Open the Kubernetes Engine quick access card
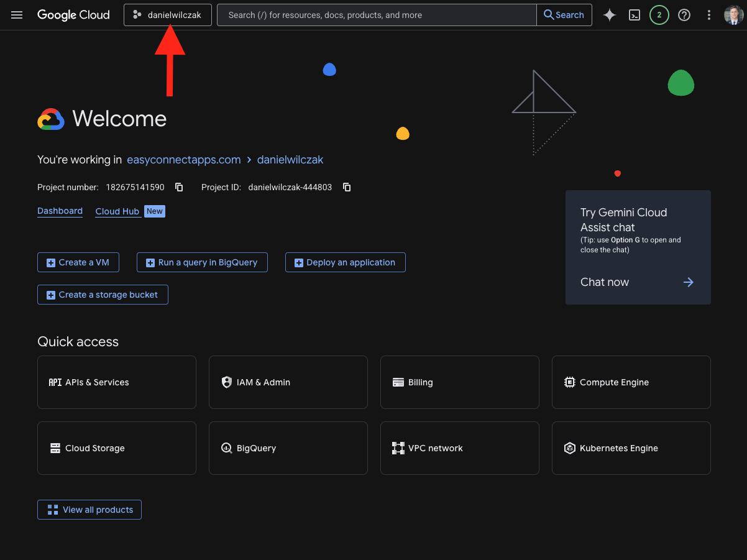The image size is (747, 560). [x=631, y=448]
